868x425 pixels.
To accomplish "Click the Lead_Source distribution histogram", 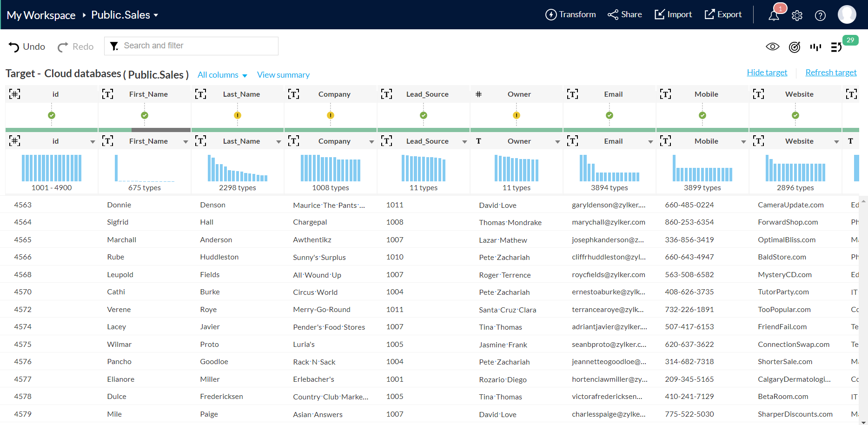I will 424,168.
